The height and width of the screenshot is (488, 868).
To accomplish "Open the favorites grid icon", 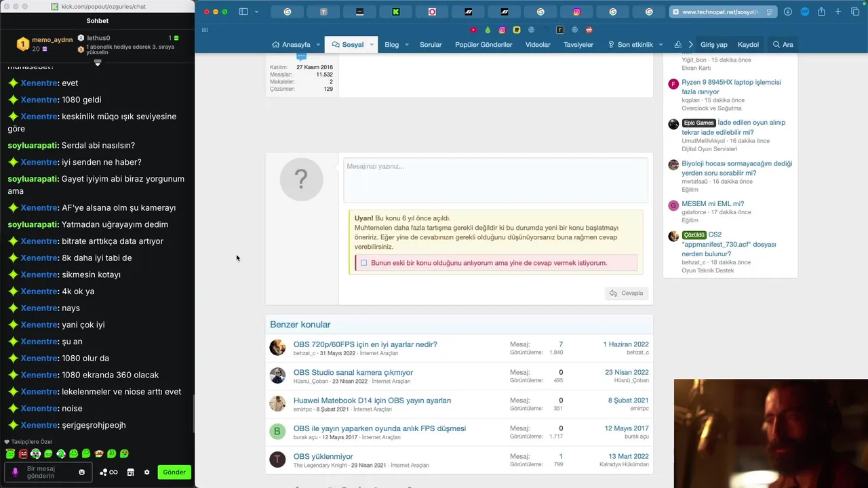I will pyautogui.click(x=205, y=30).
